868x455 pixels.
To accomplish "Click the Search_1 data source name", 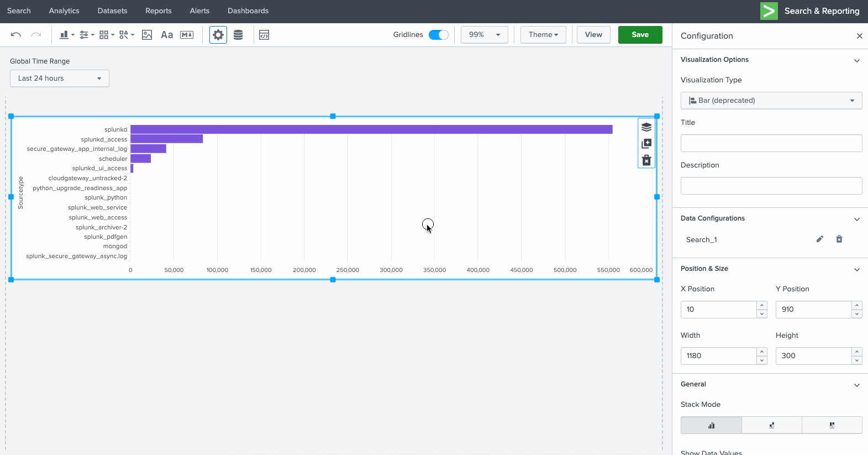I will tap(702, 239).
